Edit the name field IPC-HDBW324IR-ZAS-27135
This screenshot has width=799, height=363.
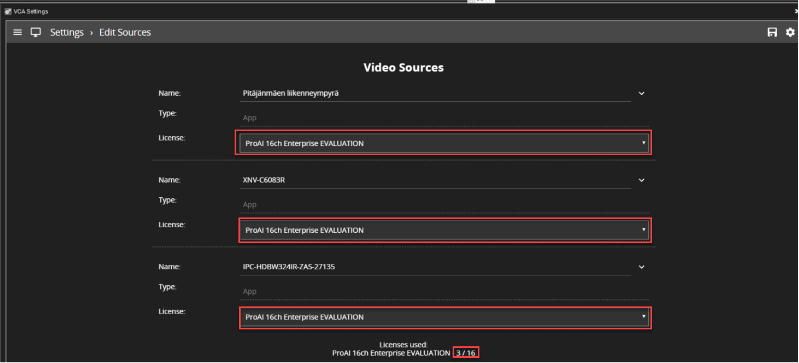click(435, 267)
